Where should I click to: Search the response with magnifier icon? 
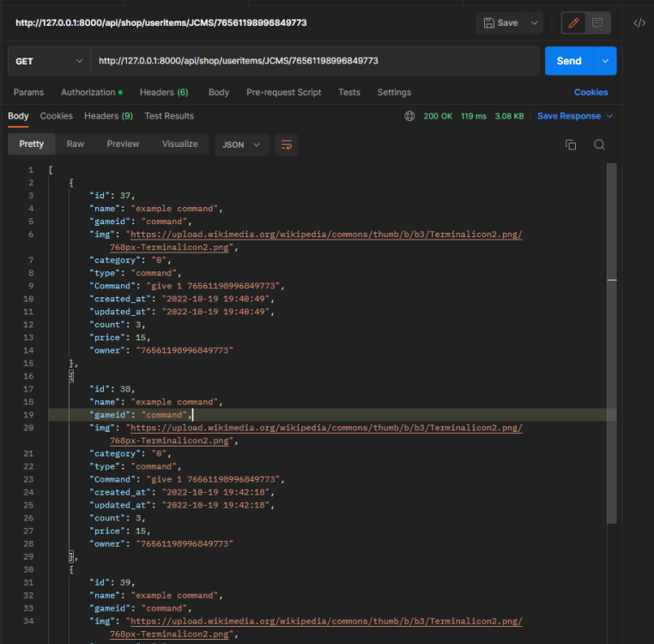[599, 145]
